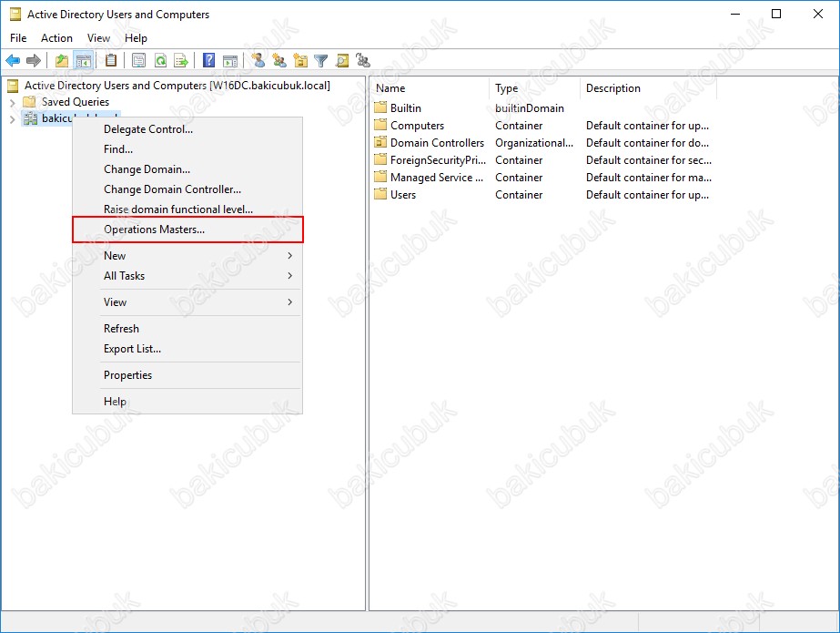Open Help using the blue question mark icon
The height and width of the screenshot is (633, 840).
(209, 60)
